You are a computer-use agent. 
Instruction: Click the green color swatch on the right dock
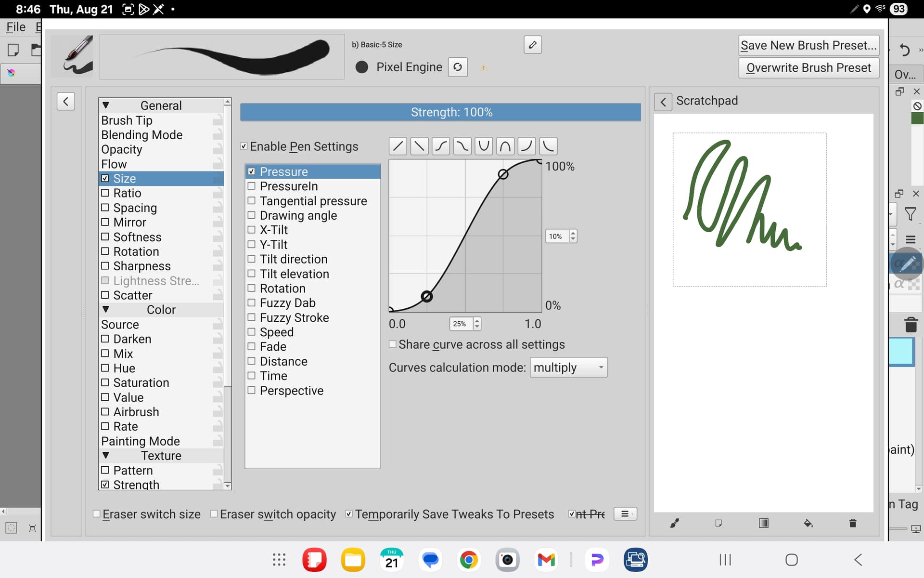pos(917,118)
